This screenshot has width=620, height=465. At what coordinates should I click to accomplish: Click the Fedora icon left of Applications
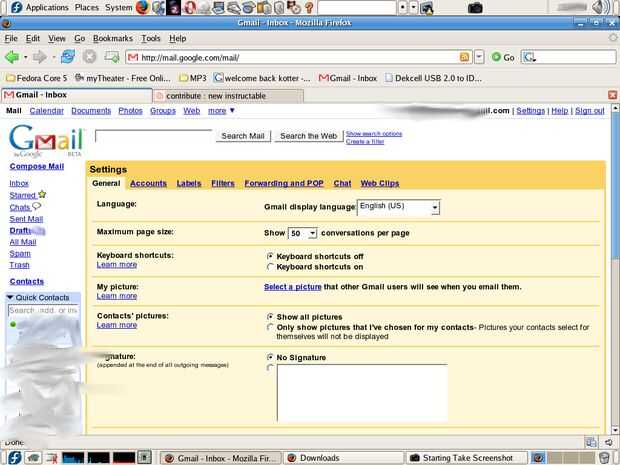click(16, 7)
